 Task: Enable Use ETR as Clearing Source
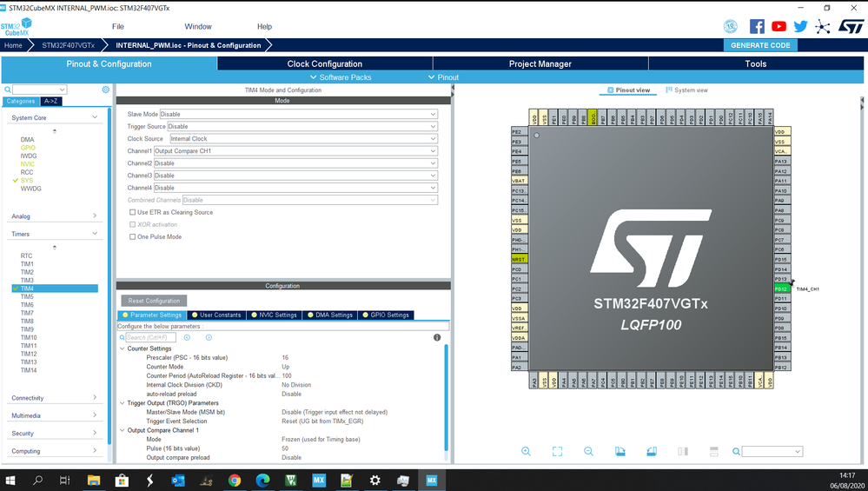(x=132, y=212)
